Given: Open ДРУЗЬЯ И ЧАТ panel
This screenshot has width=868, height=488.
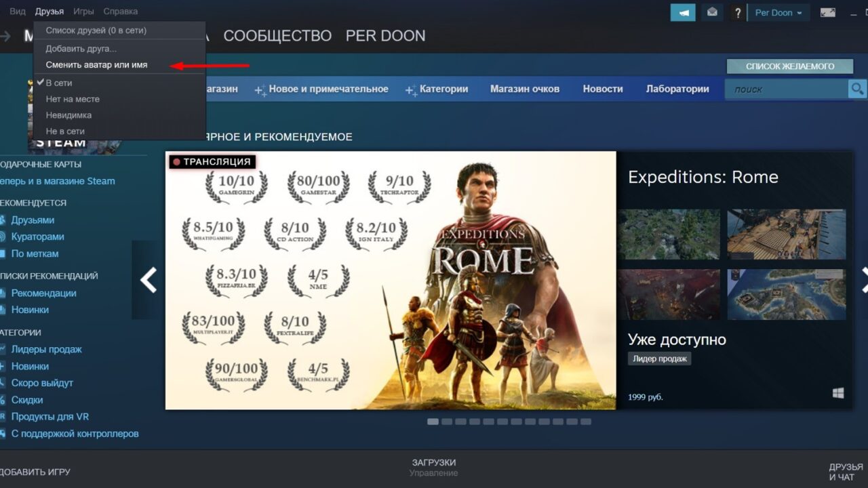Looking at the screenshot, I should click(846, 472).
